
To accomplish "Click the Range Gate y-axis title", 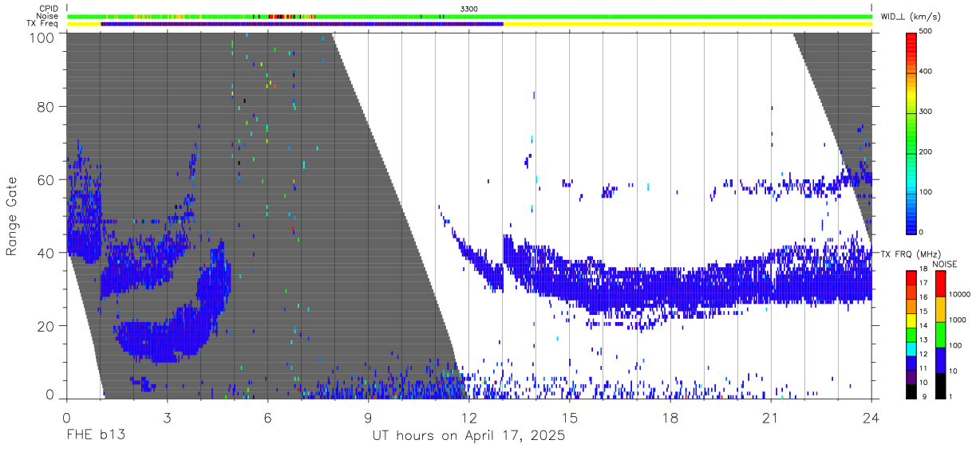I will click(12, 216).
